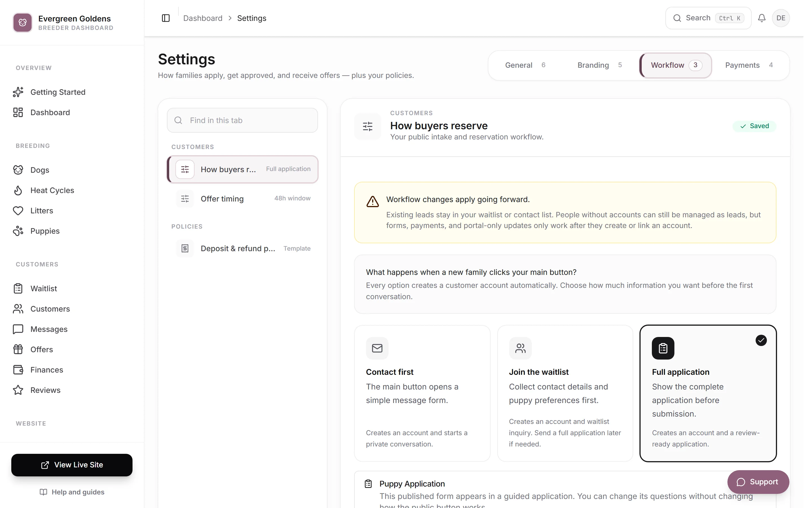Viewport: 812px width, 508px height.
Task: Switch to the Branding settings tab
Action: 600,65
